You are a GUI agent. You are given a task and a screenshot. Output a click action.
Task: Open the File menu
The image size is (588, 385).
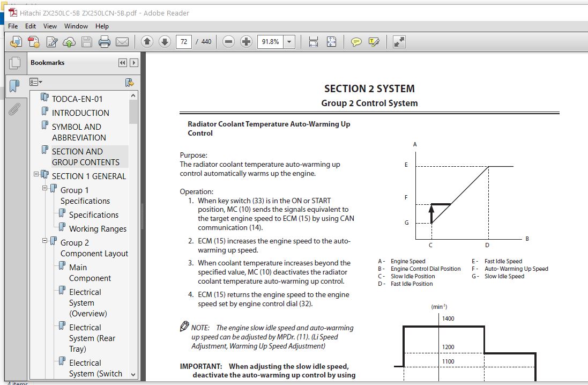tap(13, 26)
